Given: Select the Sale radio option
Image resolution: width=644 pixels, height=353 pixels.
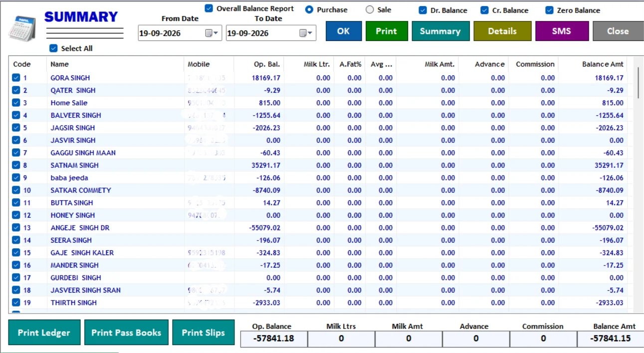Looking at the screenshot, I should 370,9.
